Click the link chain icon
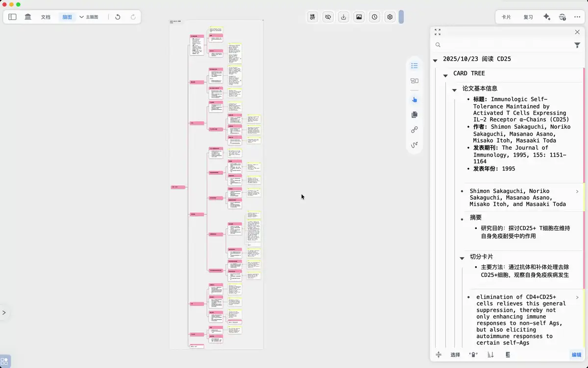This screenshot has height=368, width=588. point(415,130)
